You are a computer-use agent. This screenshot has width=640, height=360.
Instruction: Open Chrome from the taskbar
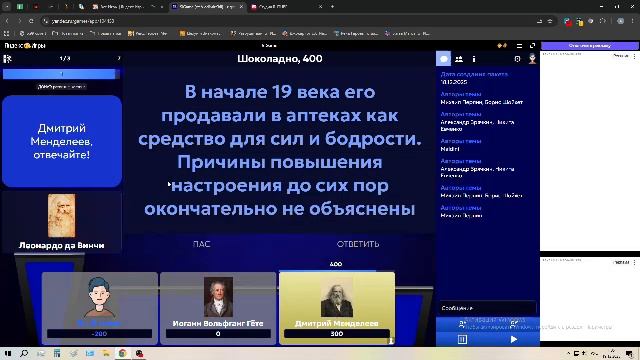[x=122, y=353]
